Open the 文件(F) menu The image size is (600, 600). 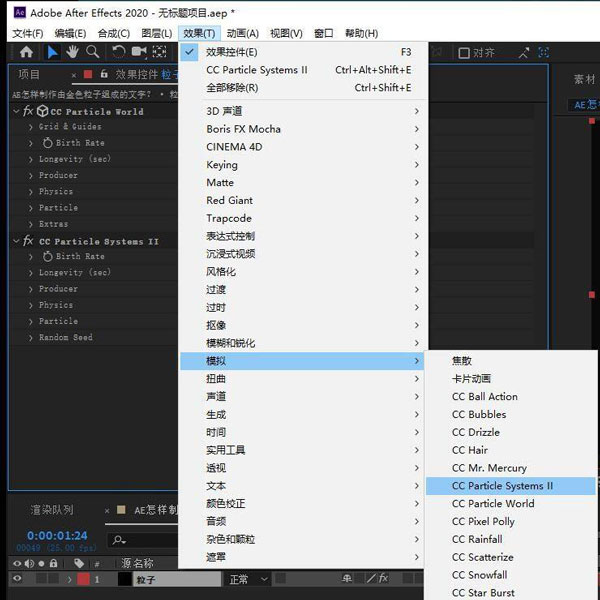point(28,34)
